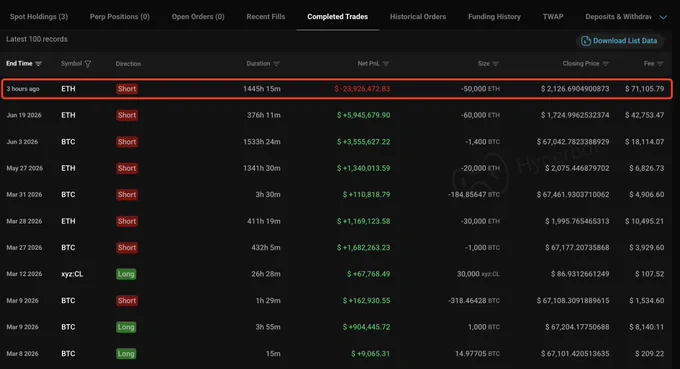Open the Spot Holdings (3) tab
The width and height of the screenshot is (680, 369).
(39, 16)
